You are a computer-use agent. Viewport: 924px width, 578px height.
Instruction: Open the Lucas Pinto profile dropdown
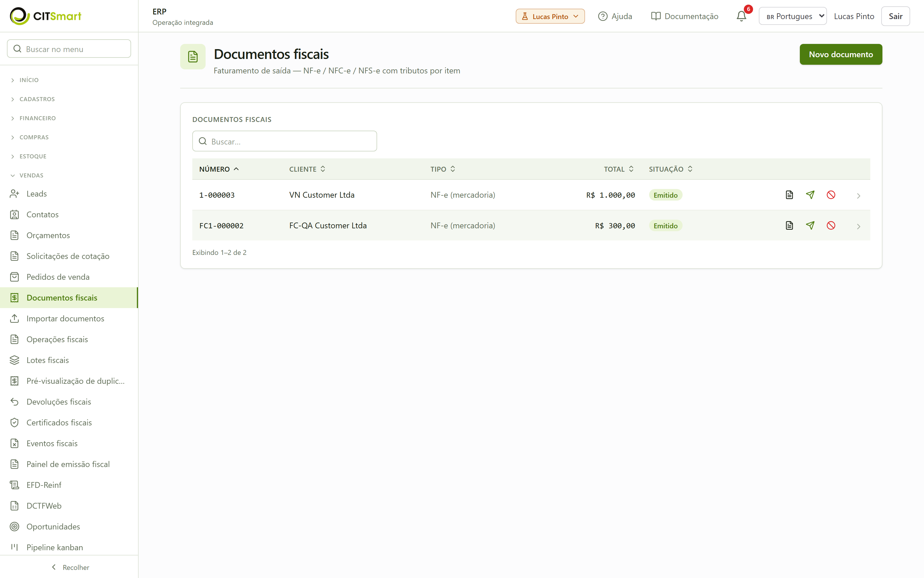tap(550, 16)
